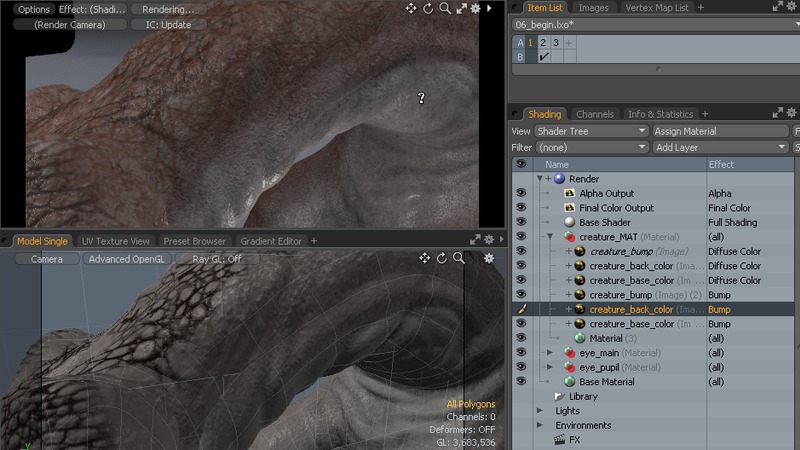Click the Options button in render view
800x450 pixels.
[x=34, y=9]
